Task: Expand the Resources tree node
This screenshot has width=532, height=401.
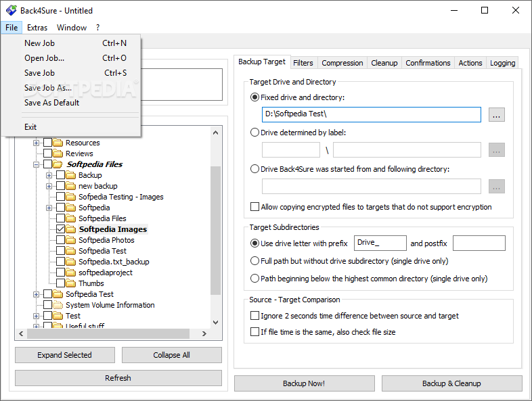Action: [x=36, y=143]
